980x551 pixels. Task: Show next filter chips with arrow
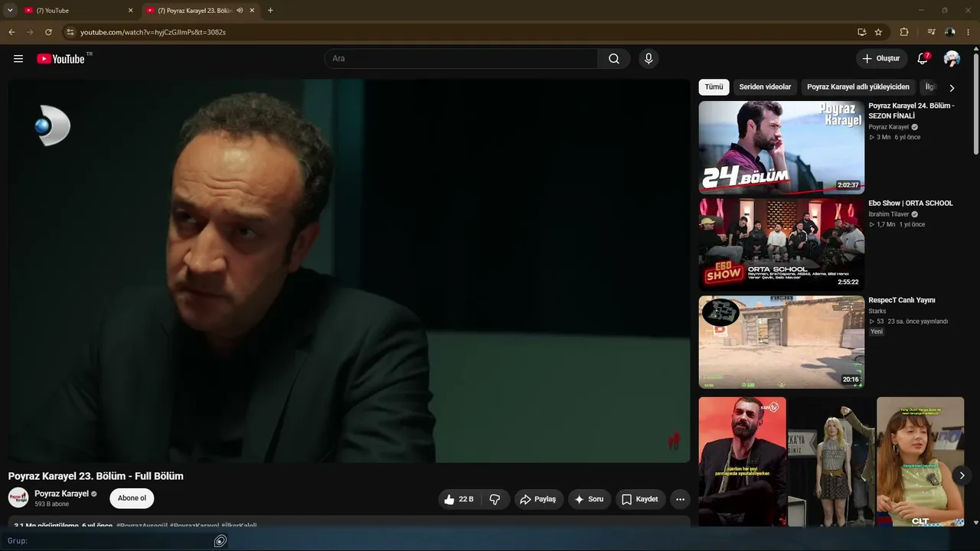click(952, 88)
